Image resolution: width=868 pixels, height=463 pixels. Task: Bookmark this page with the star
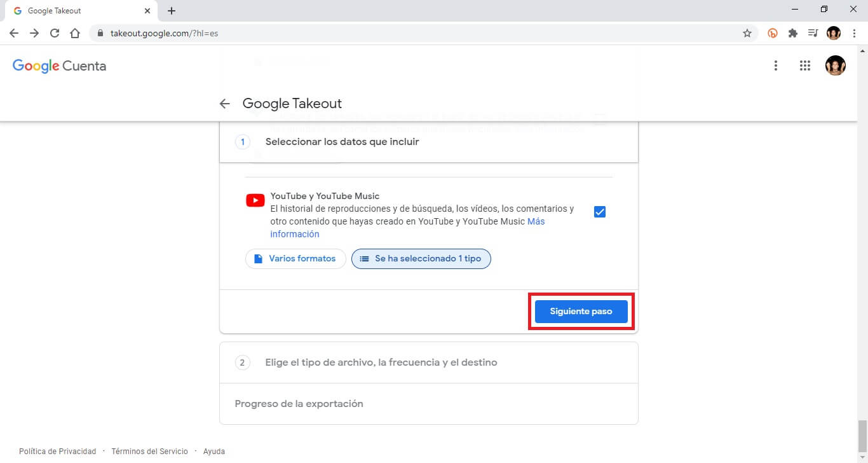(x=747, y=33)
